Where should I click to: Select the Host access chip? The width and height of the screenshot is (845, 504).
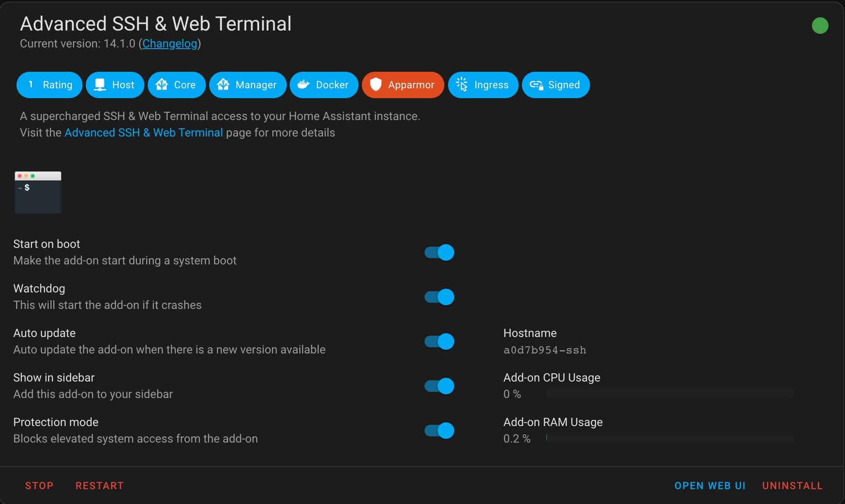pyautogui.click(x=115, y=85)
